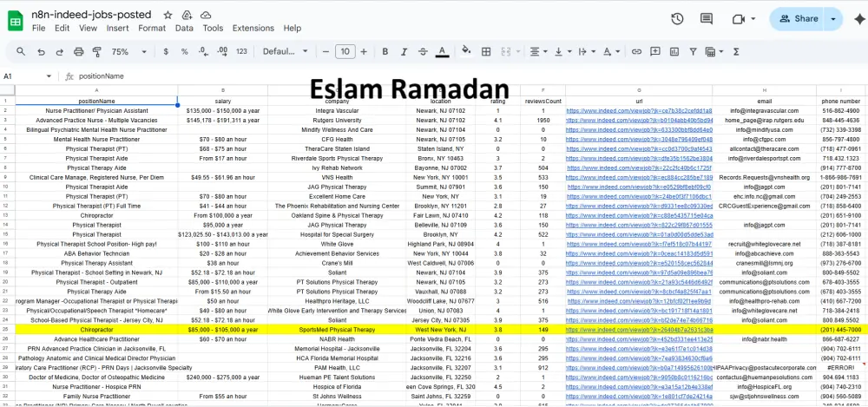The image size is (868, 407).
Task: Activate the paint format tool
Action: 97,51
